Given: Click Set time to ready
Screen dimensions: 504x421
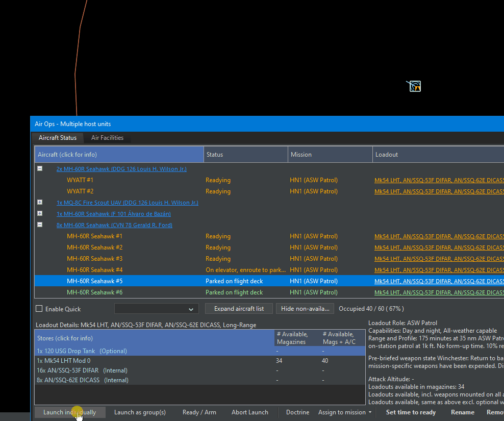Looking at the screenshot, I should click(411, 412).
